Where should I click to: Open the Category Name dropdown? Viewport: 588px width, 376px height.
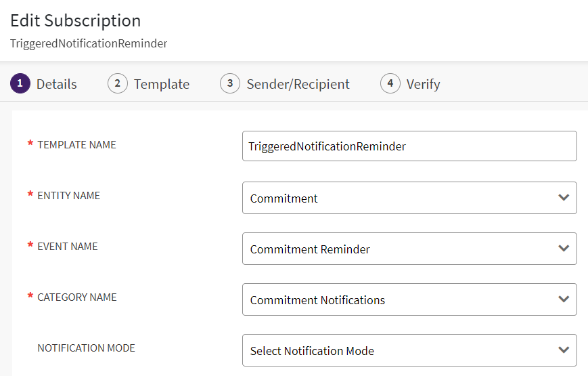(x=399, y=299)
